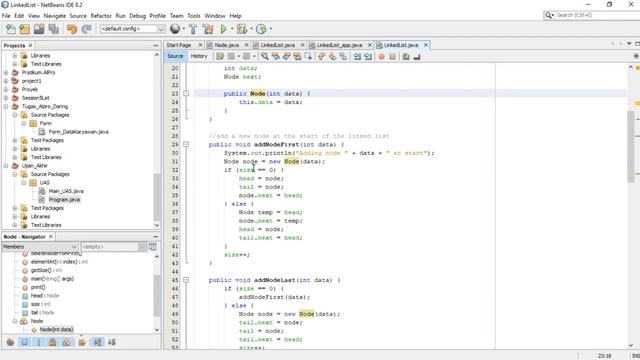This screenshot has width=640, height=360.
Task: Open the Refactor menu
Action: point(101,16)
